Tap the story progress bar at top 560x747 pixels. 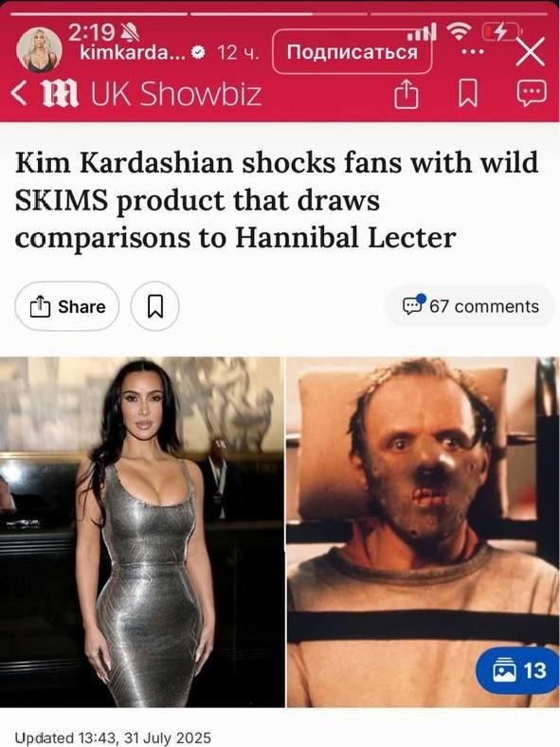[x=280, y=14]
